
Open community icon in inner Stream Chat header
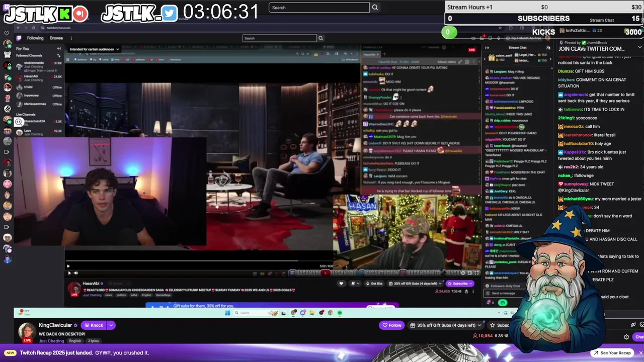coord(548,48)
